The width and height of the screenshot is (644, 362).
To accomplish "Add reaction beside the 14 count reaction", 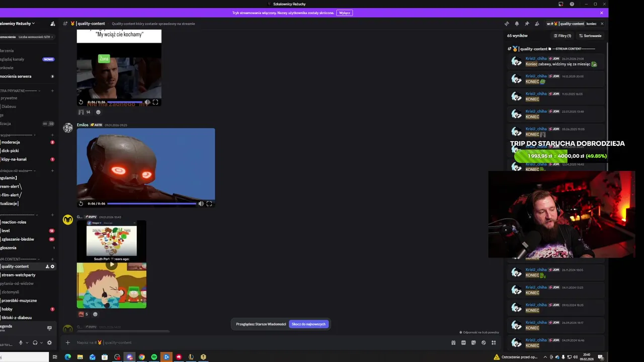I will 98,112.
